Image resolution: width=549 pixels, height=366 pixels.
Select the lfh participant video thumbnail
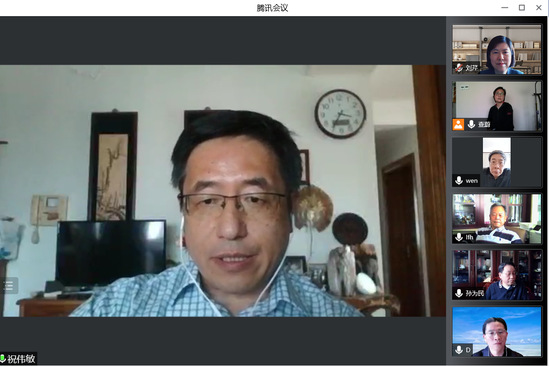496,219
